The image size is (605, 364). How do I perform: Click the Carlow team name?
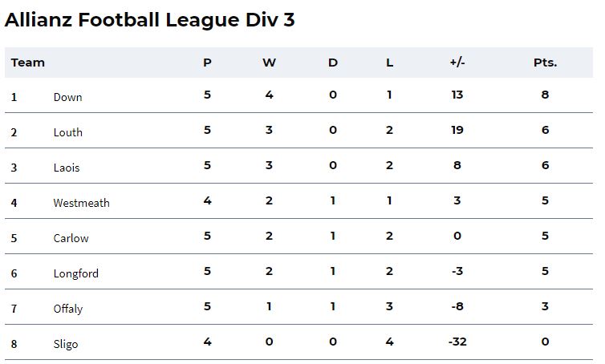[x=71, y=238]
